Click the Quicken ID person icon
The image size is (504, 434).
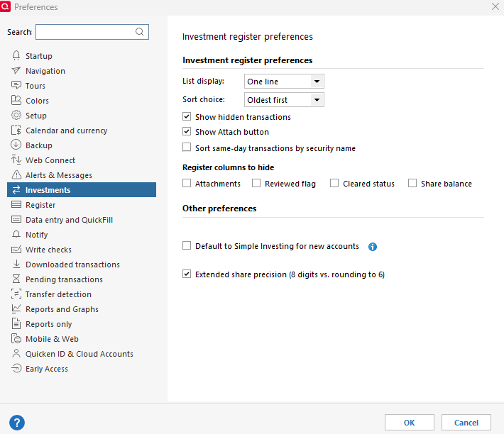[16, 353]
